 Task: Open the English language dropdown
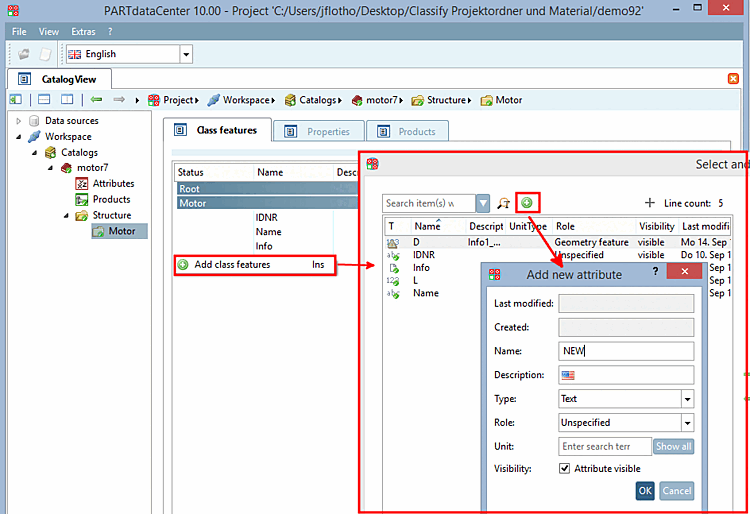tap(186, 54)
